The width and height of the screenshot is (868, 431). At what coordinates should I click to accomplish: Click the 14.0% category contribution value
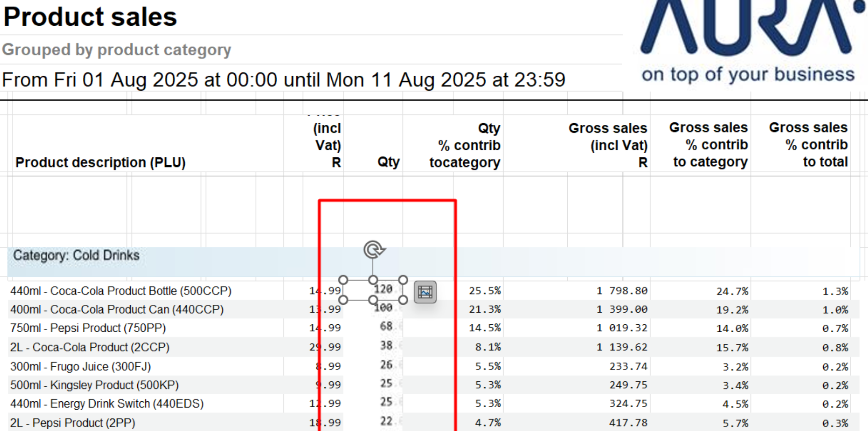pos(732,329)
